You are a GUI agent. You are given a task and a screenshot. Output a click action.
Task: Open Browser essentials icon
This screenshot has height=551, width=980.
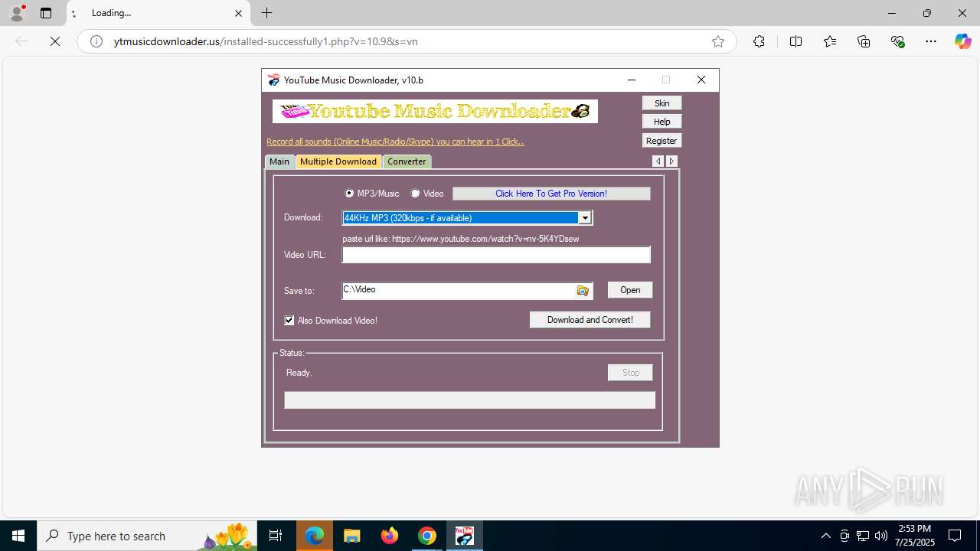(898, 41)
